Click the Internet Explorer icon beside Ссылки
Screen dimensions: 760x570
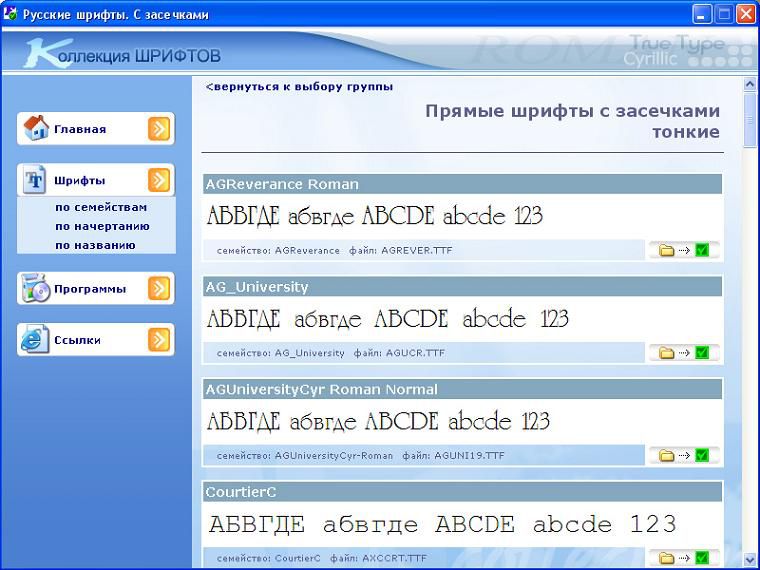36,340
